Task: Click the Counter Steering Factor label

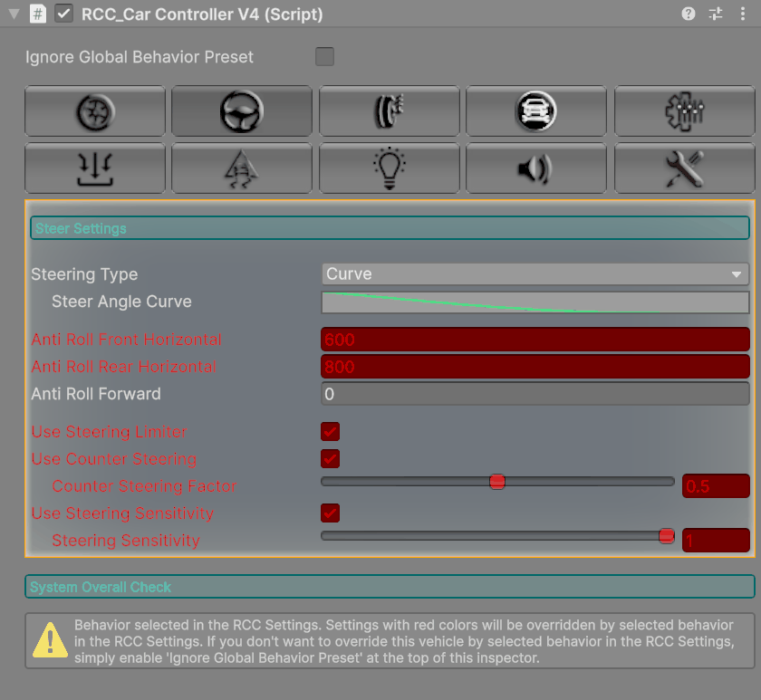Action: coord(144,485)
